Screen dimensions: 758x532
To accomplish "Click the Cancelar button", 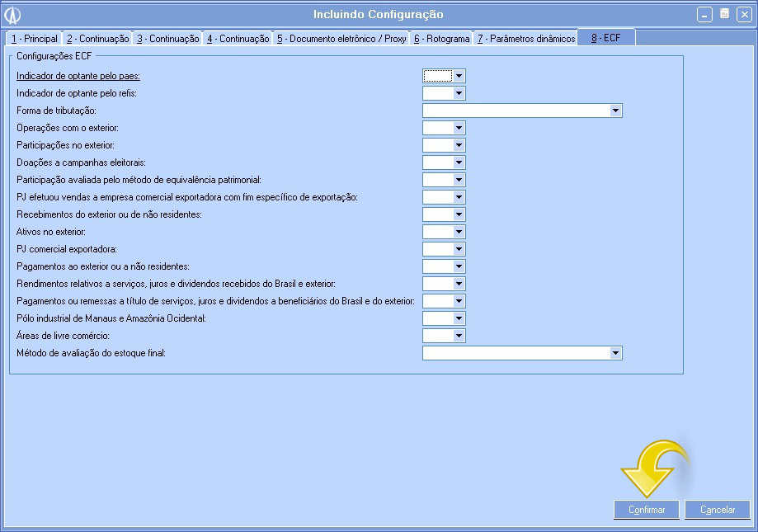I will [718, 510].
